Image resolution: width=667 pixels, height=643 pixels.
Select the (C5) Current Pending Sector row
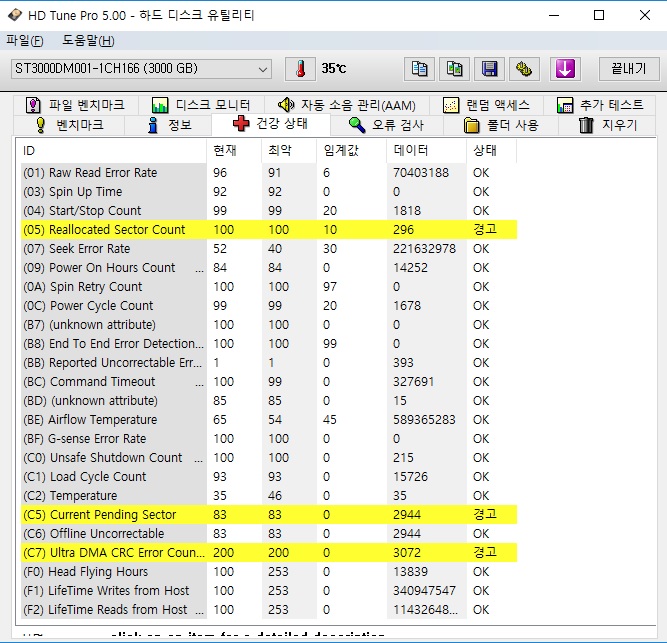[269, 515]
